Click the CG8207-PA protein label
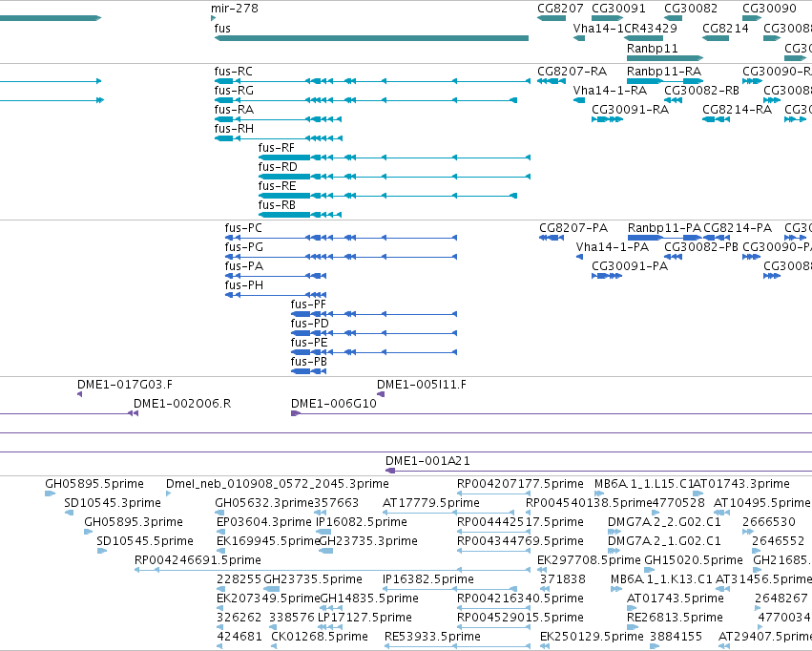 click(x=573, y=228)
